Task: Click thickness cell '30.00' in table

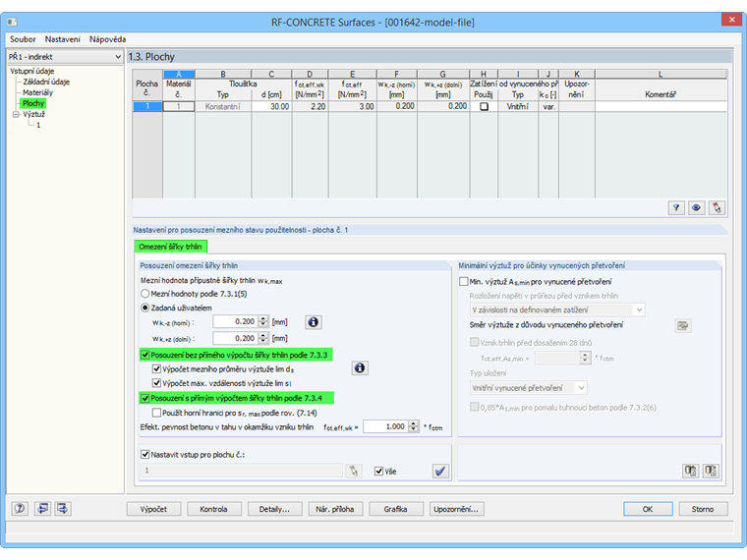Action: point(271,107)
